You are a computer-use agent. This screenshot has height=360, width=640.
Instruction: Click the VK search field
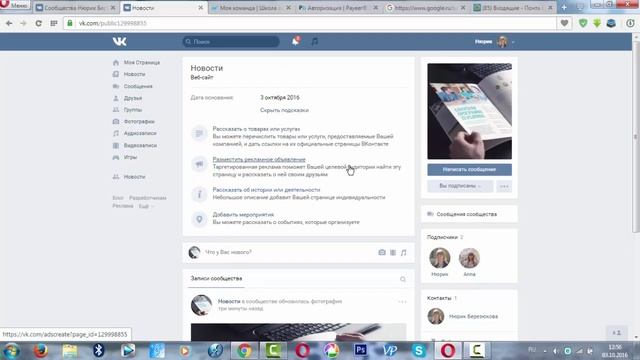(x=231, y=41)
